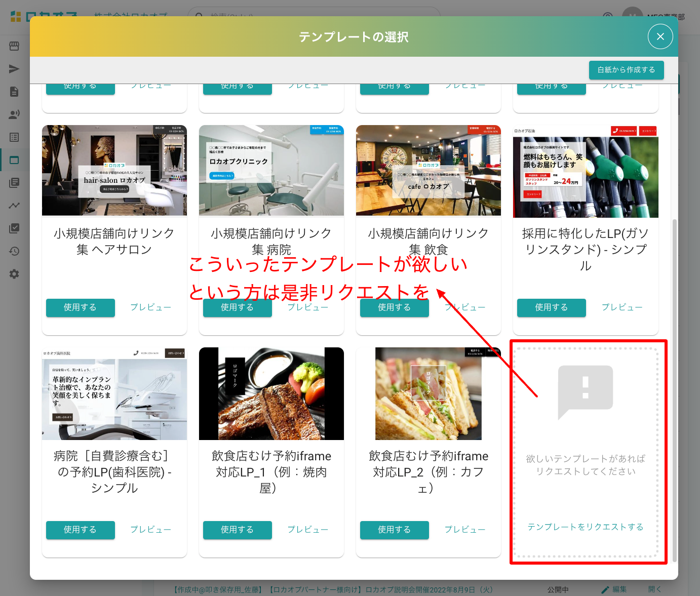
Task: Click テンプレートをリクエストする link
Action: tap(585, 527)
